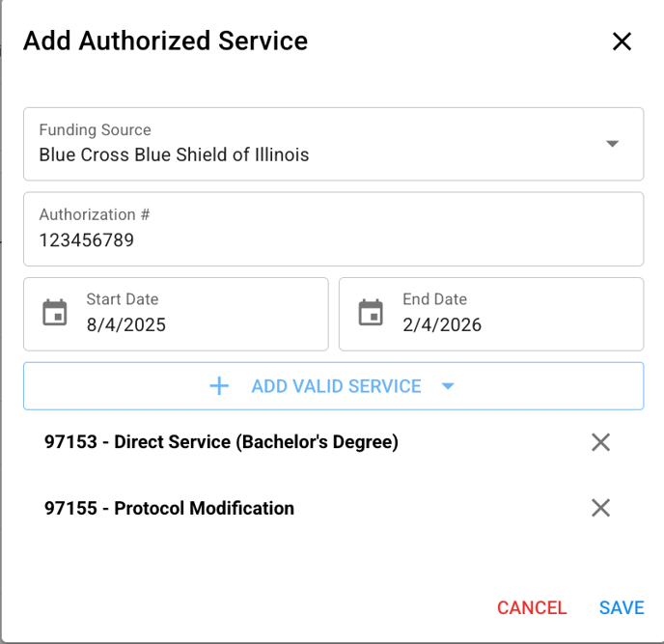
Task: Click the plus icon on Add Valid Service
Action: coord(219,386)
